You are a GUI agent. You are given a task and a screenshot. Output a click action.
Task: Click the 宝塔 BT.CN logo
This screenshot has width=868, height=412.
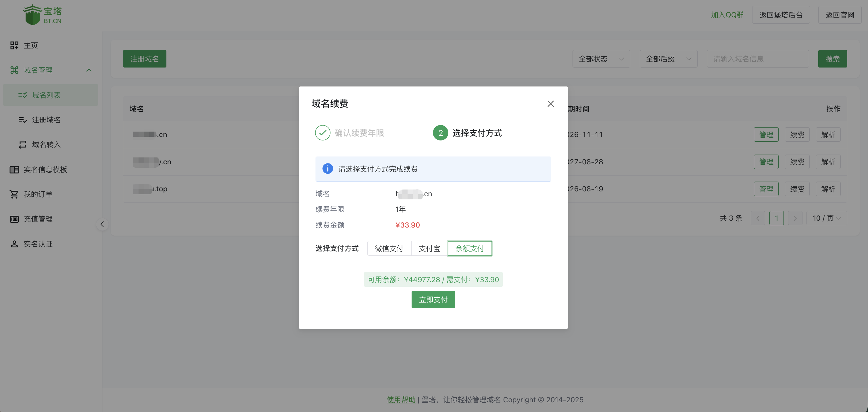pos(42,14)
